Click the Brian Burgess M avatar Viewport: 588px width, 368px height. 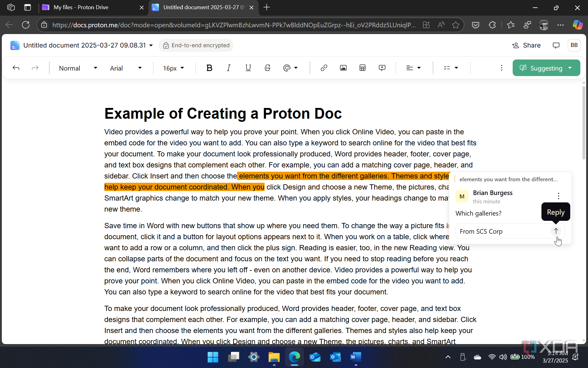click(x=462, y=197)
